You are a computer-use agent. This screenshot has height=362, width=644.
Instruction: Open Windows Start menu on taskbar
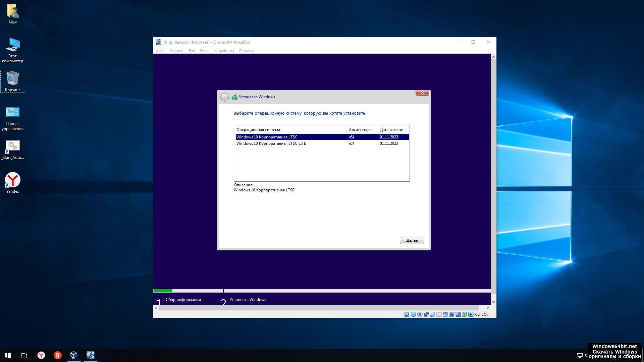tap(8, 355)
